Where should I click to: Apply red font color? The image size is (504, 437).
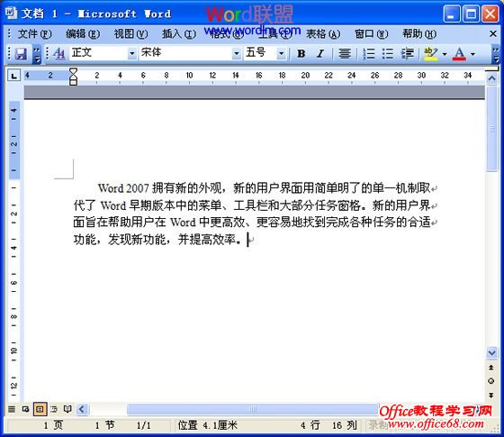(x=459, y=54)
